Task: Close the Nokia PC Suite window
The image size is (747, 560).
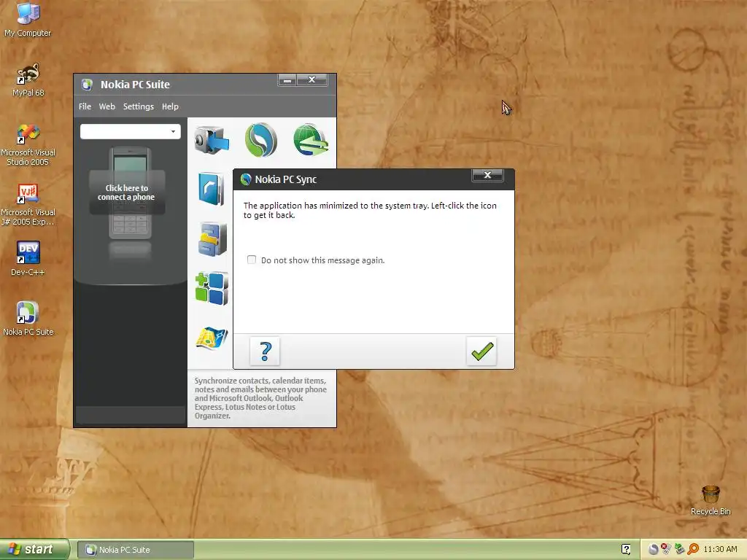Action: pos(312,80)
